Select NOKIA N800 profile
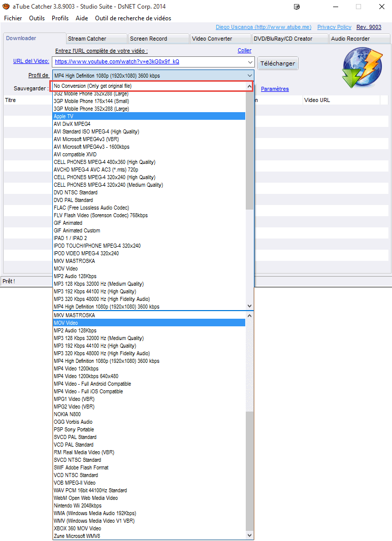The height and width of the screenshot is (541, 392). 149,414
